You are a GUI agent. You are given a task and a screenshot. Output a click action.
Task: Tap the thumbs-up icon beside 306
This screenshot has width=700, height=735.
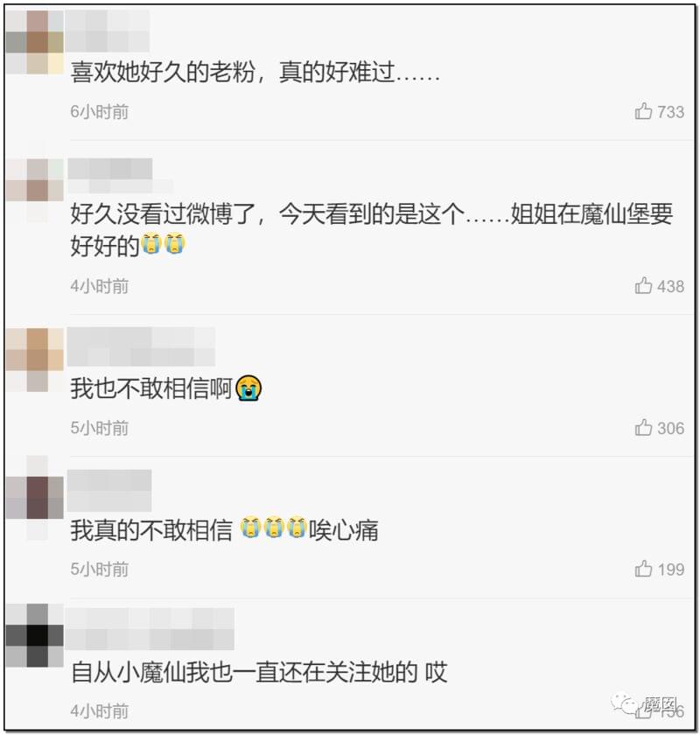[643, 428]
